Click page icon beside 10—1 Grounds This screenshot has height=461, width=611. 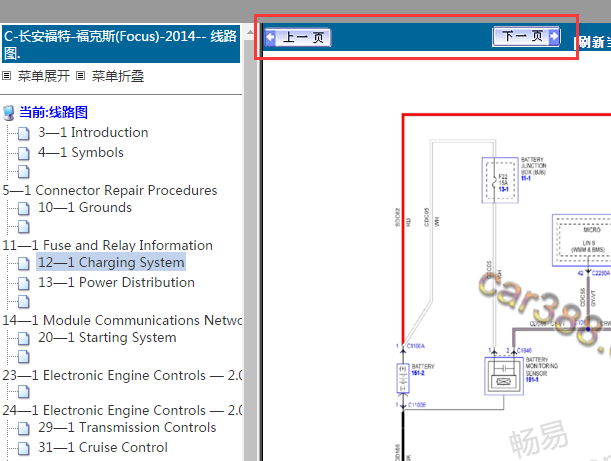click(x=24, y=208)
